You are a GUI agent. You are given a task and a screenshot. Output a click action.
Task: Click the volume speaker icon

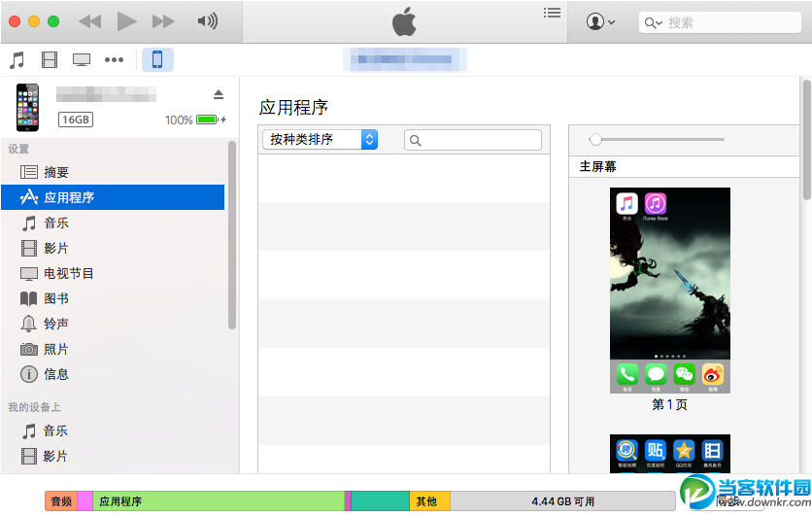point(207,21)
